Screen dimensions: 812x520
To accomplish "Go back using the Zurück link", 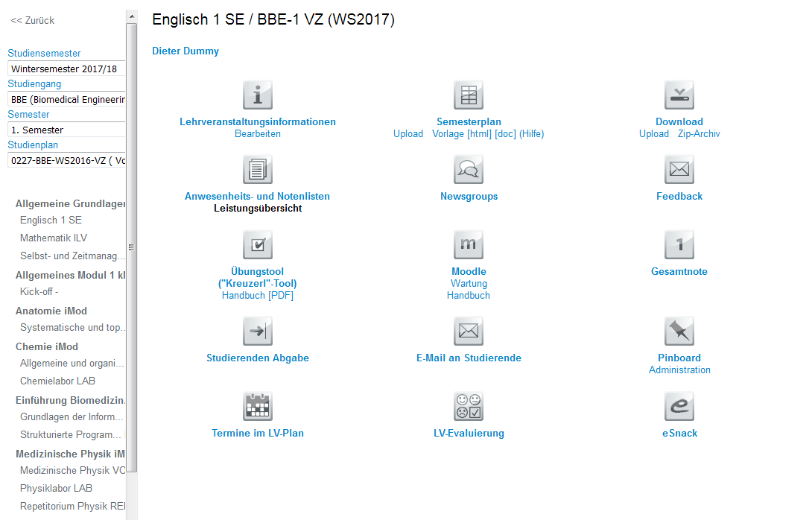I will [x=33, y=21].
